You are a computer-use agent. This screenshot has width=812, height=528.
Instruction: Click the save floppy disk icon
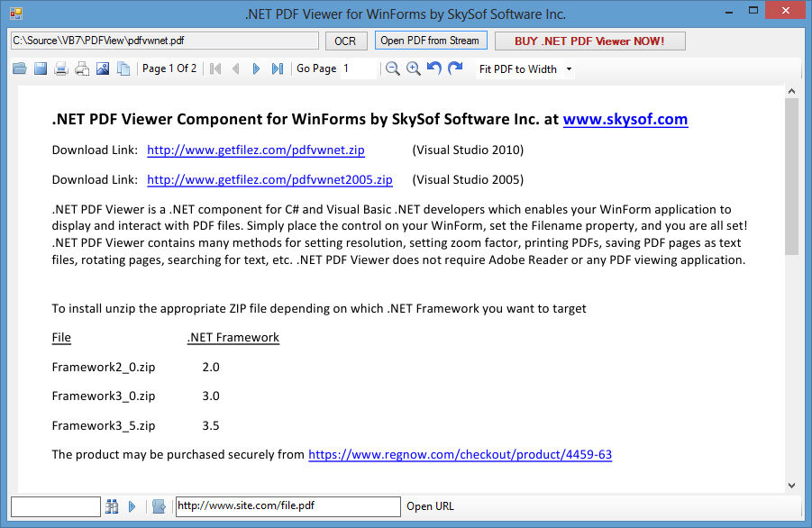(41, 68)
